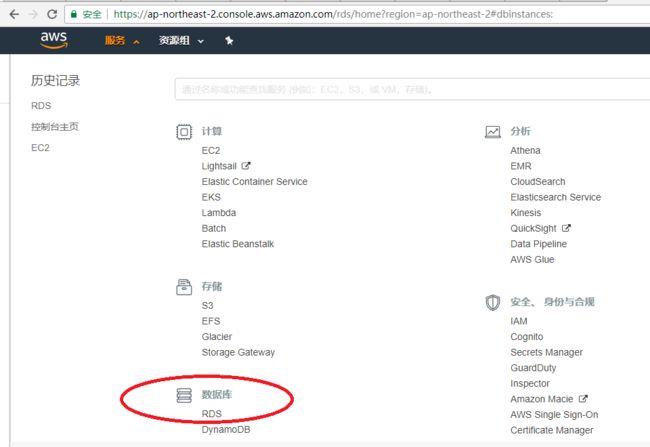Click the 数据库 category heading
The image size is (650, 447).
pos(217,394)
